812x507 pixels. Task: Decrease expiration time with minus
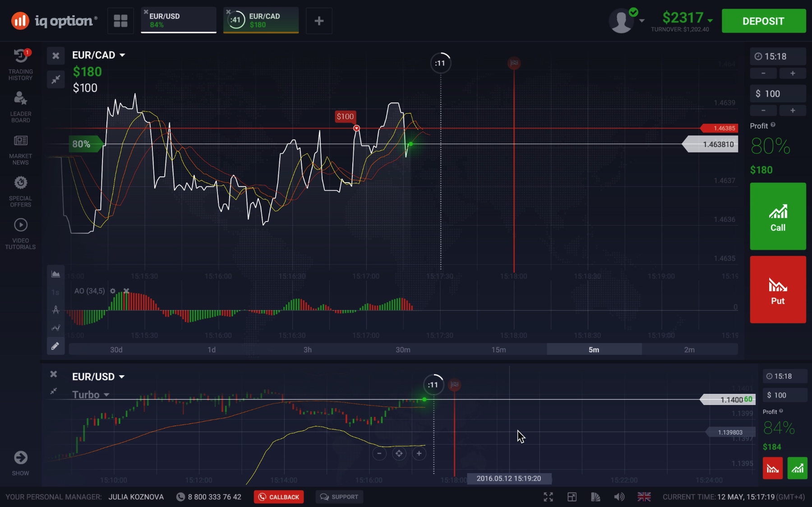[x=763, y=73]
